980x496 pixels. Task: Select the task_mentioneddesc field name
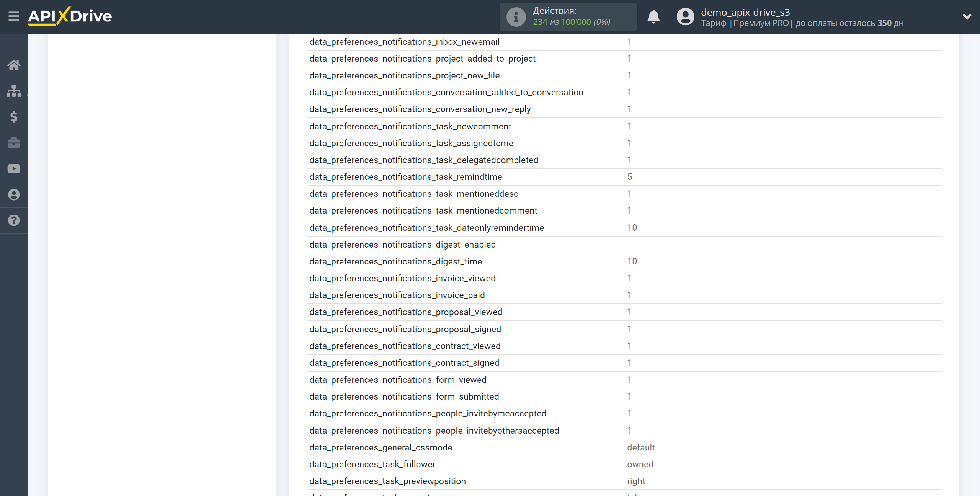[x=413, y=194]
